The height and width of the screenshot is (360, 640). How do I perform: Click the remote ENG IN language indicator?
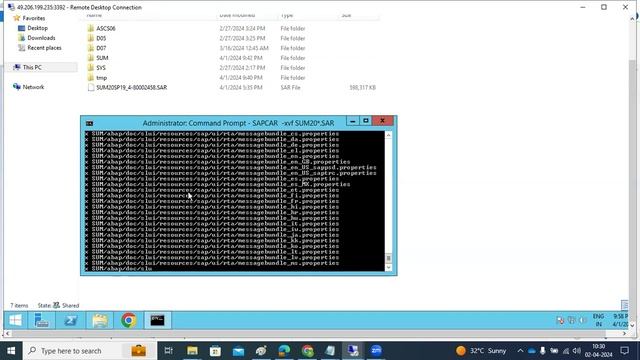[598, 320]
